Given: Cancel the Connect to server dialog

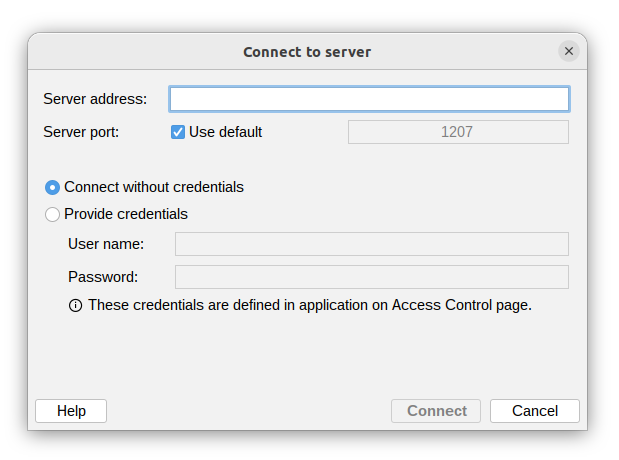Looking at the screenshot, I should (535, 411).
